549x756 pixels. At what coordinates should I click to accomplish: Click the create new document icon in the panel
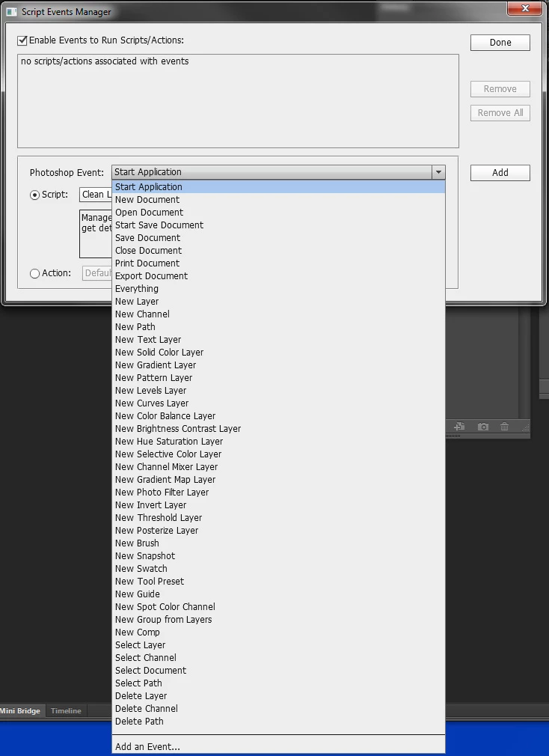tap(459, 427)
